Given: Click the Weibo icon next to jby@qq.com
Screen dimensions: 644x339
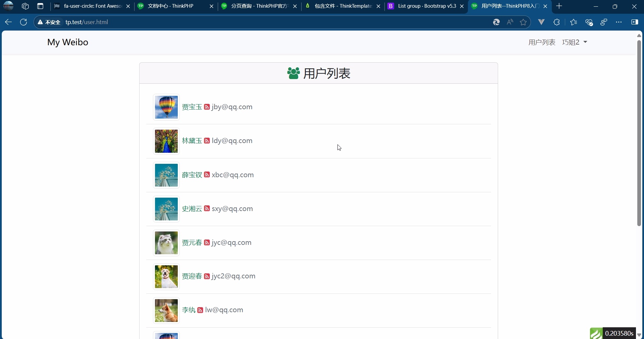Looking at the screenshot, I should pyautogui.click(x=207, y=107).
